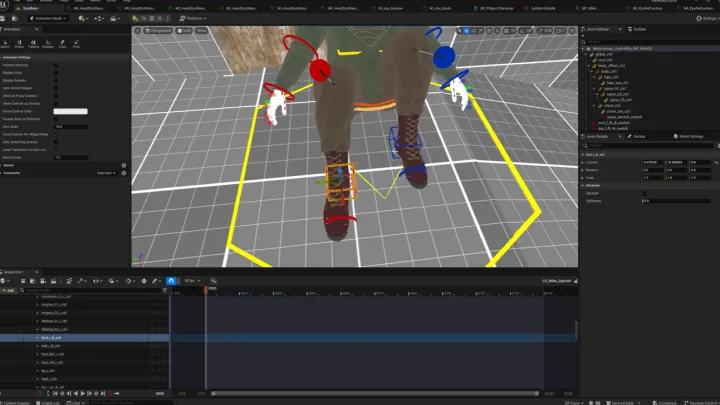This screenshot has height=405, width=720.
Task: Select the Select tool in Animation panel
Action: tap(5, 44)
